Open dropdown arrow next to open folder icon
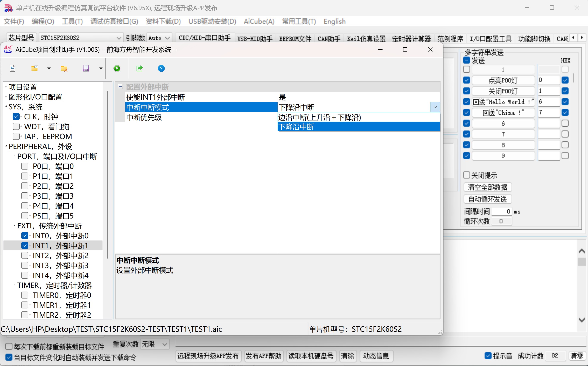588x366 pixels. tap(49, 69)
